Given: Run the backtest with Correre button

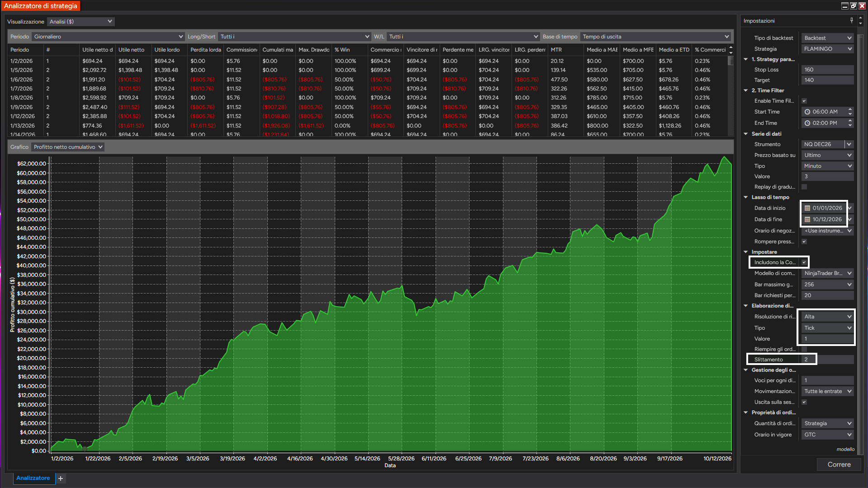Looking at the screenshot, I should click(x=839, y=464).
